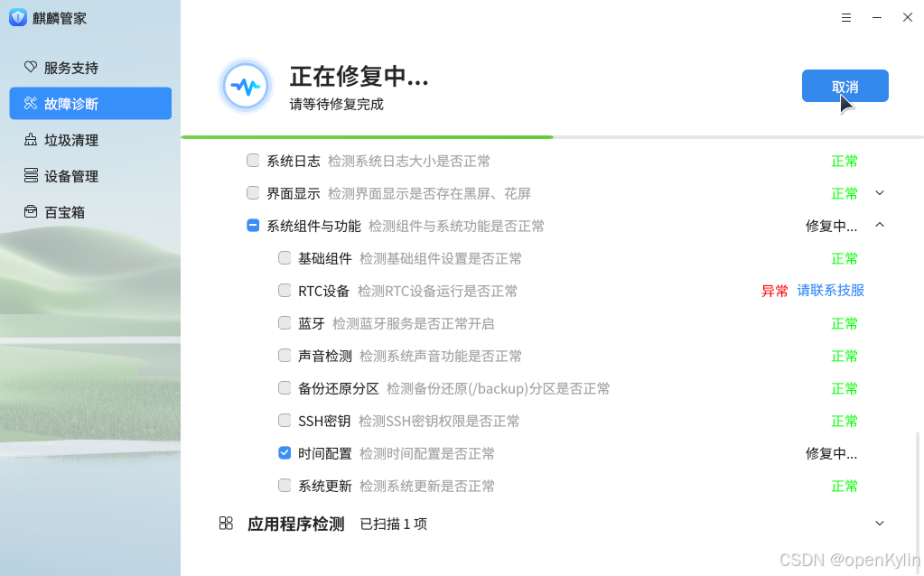924x576 pixels.
Task: Click the Kylin Manager shield logo
Action: 18,18
